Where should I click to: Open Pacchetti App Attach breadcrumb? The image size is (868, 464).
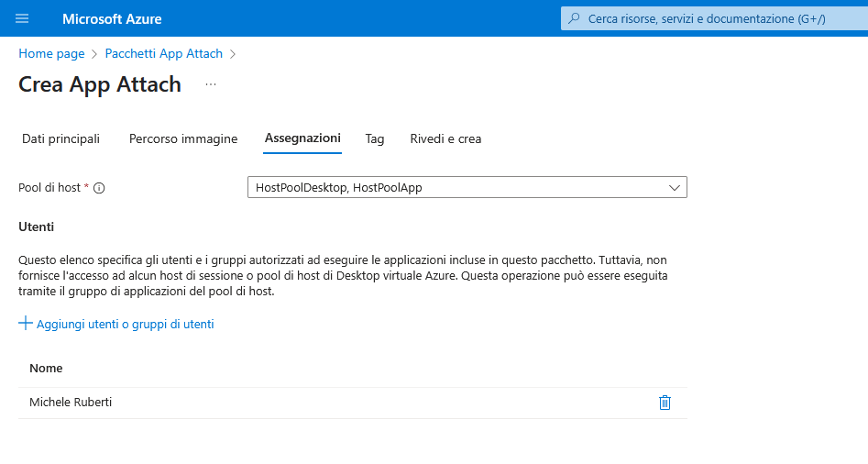pos(164,54)
